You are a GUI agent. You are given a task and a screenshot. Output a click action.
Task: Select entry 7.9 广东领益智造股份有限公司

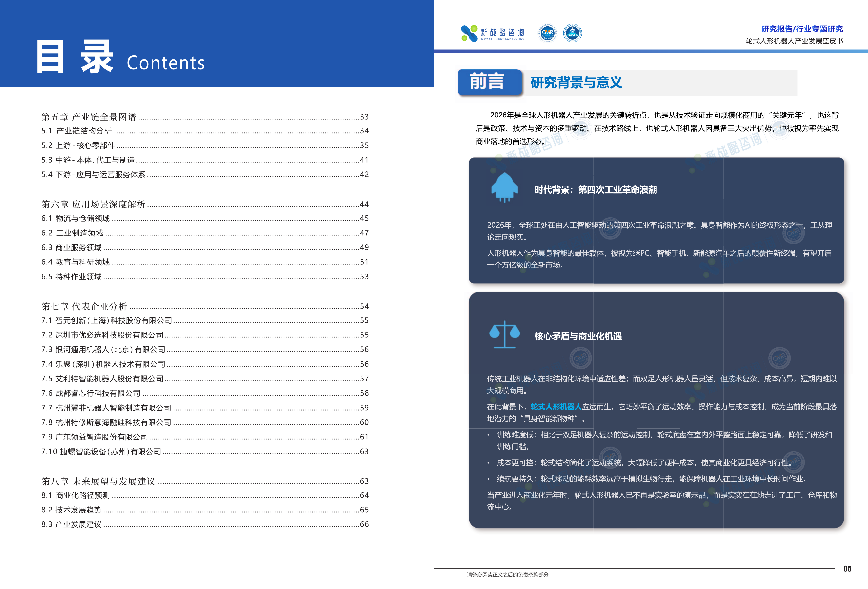pos(205,437)
